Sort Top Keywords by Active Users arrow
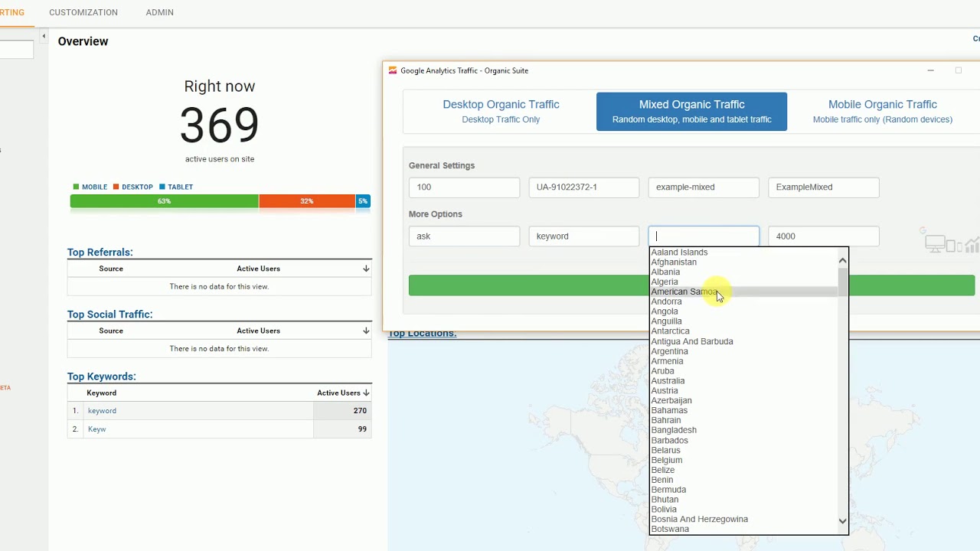This screenshot has width=980, height=551. pyautogui.click(x=366, y=393)
